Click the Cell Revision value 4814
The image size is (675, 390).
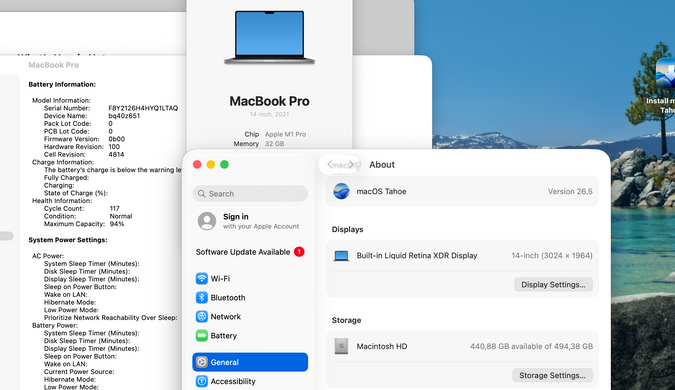click(x=116, y=155)
